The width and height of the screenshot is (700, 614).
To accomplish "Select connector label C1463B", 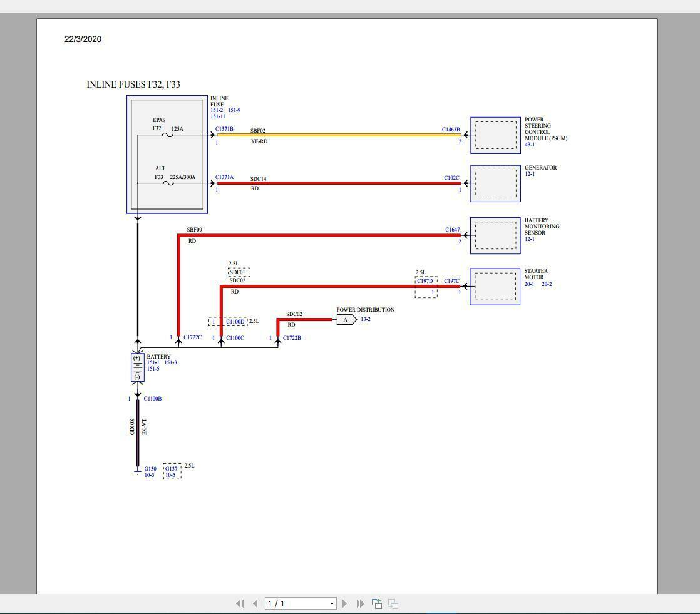I will point(451,130).
